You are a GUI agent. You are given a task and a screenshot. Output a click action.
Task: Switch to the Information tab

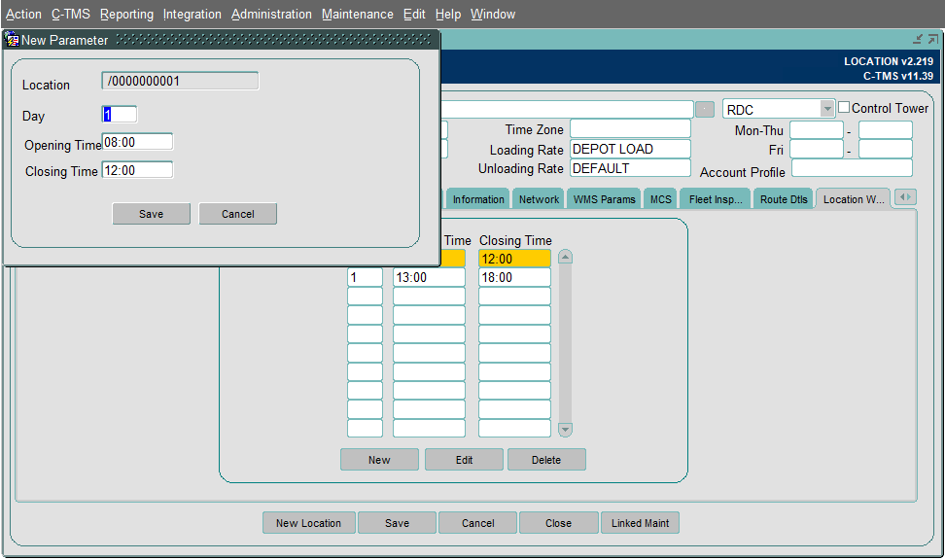pos(478,199)
